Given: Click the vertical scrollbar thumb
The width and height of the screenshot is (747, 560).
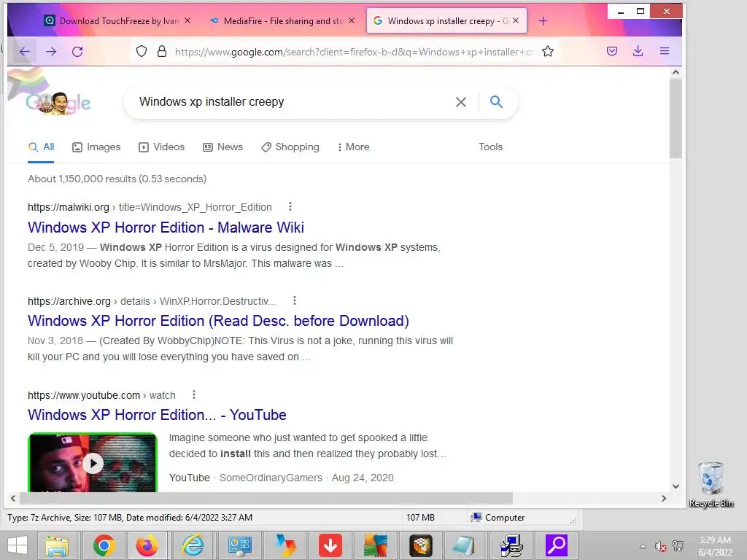Looking at the screenshot, I should click(x=676, y=118).
